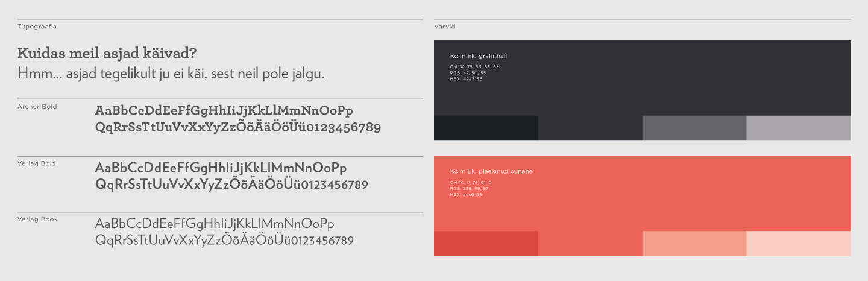The width and height of the screenshot is (868, 281).
Task: Pick the lightest gray swatch
Action: [x=799, y=128]
